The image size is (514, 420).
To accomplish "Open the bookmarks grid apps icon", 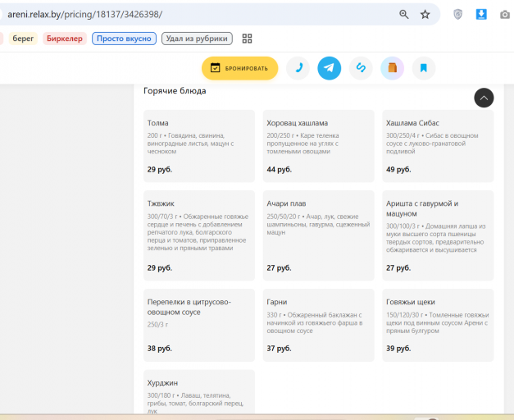I will [248, 39].
